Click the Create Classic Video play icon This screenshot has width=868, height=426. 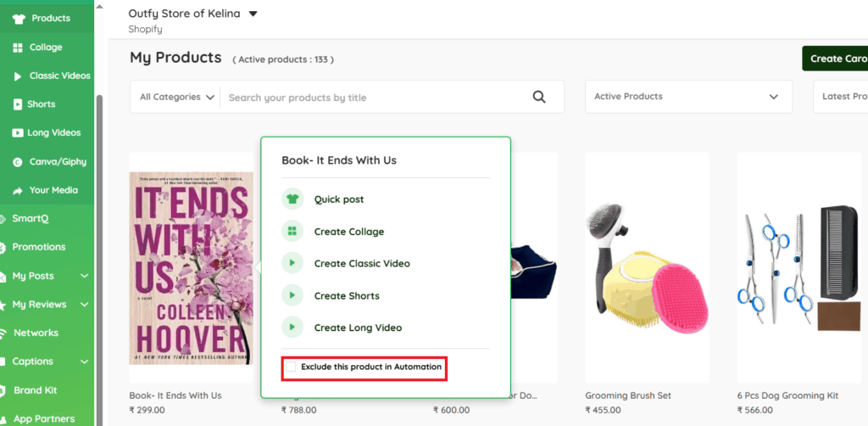pos(292,264)
